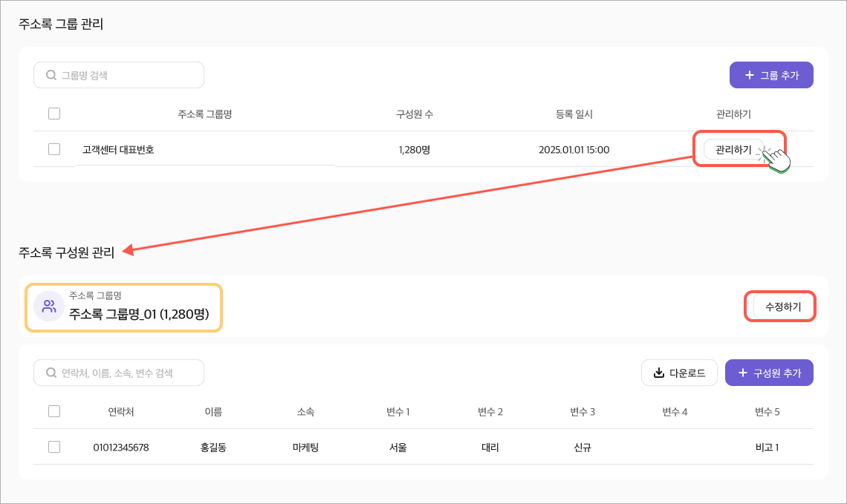
Task: Click the 연락처 column header
Action: click(x=121, y=412)
